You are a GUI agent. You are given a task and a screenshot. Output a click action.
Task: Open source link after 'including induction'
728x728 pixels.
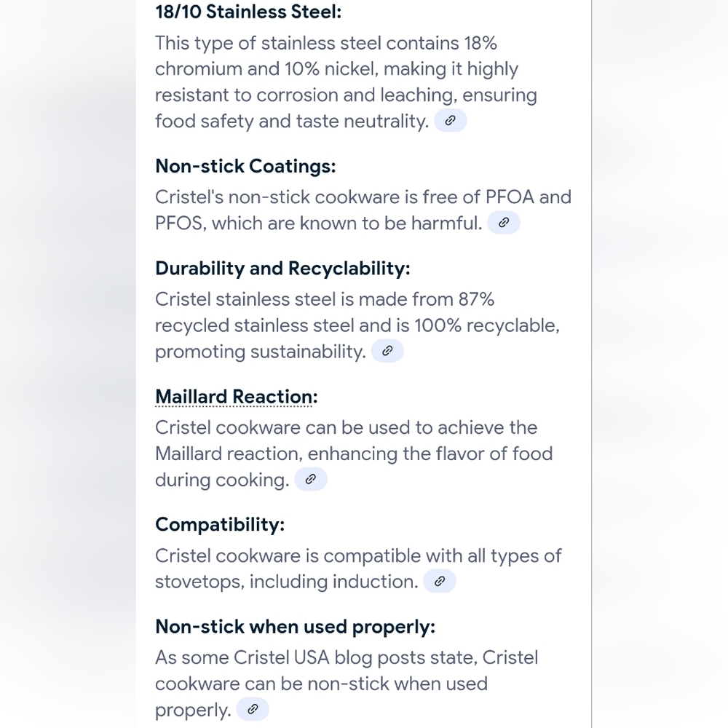(x=440, y=581)
